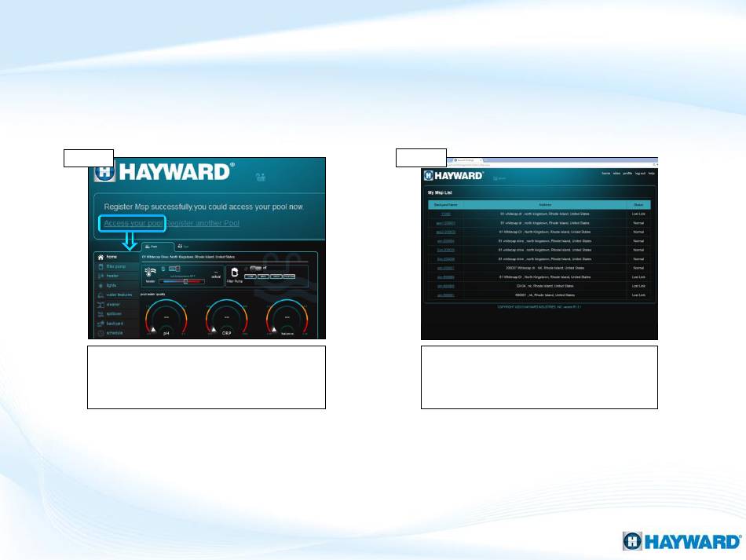Select 'cleaner' in the left sidebar
Viewport: 746px width, 560px height.
(113, 305)
